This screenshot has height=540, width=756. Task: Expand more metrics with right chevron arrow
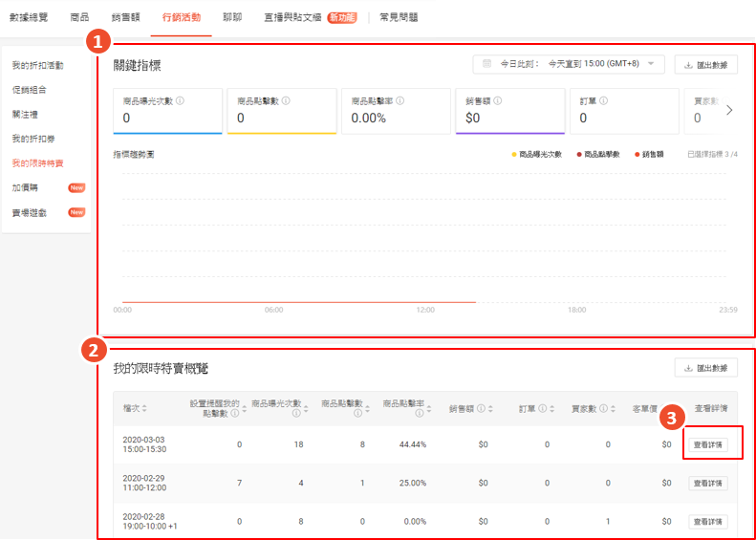[x=729, y=110]
